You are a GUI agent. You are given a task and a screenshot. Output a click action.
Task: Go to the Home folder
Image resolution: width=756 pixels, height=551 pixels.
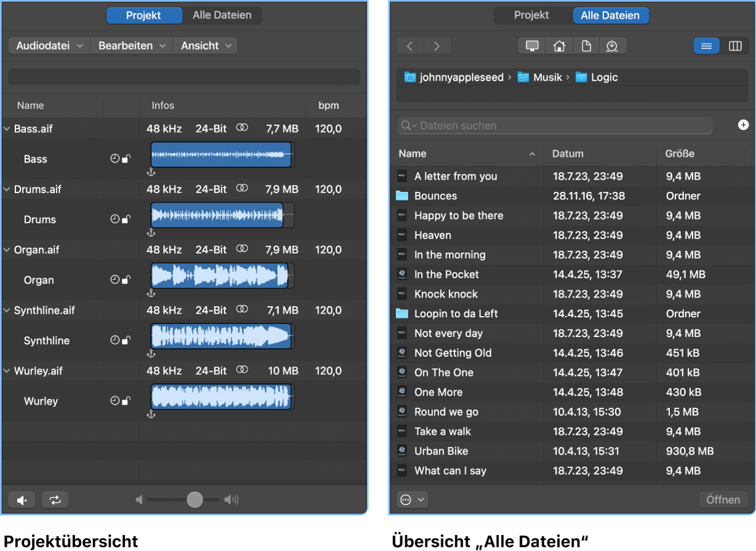coord(559,46)
